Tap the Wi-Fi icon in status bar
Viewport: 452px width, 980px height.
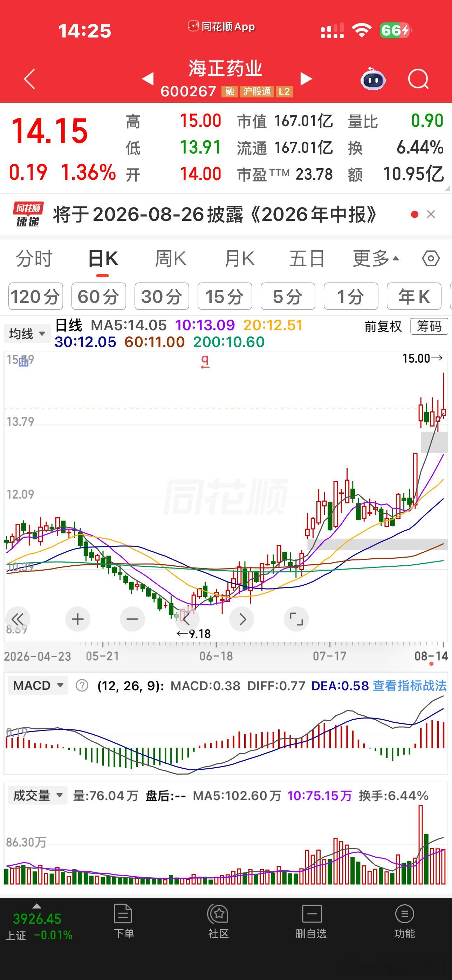click(362, 30)
